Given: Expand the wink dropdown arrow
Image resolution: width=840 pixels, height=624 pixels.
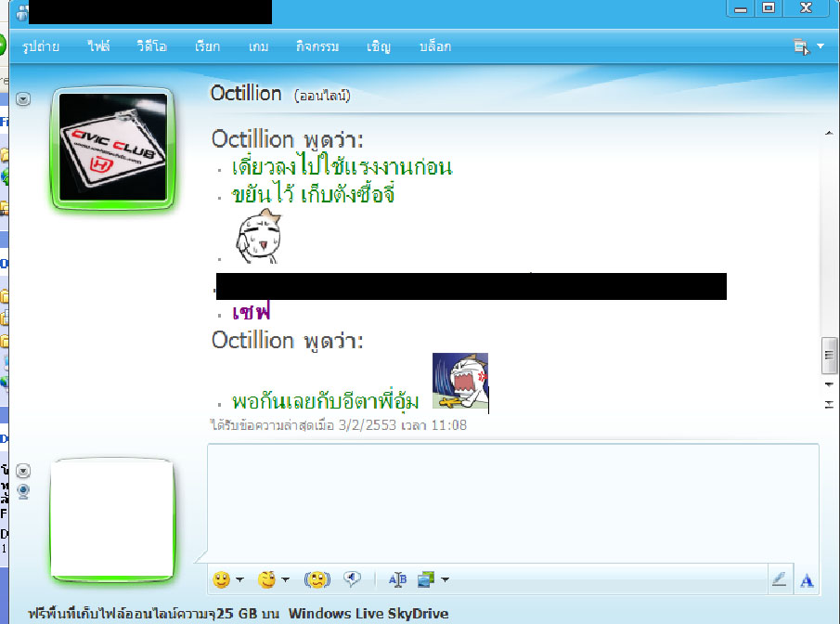Looking at the screenshot, I should tap(285, 580).
